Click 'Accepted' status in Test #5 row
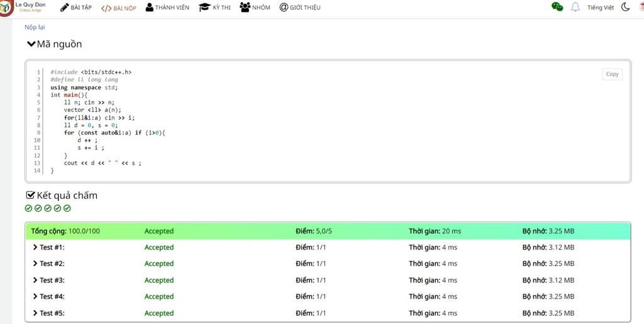 pyautogui.click(x=159, y=313)
